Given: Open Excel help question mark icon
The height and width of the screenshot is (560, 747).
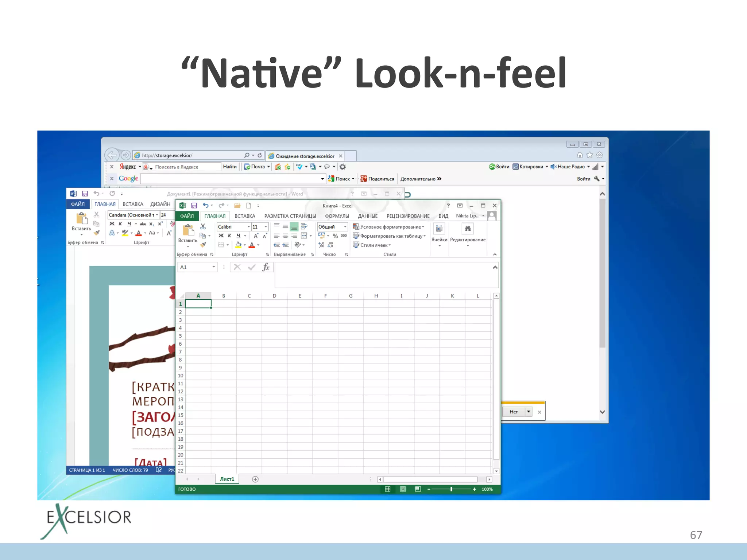Looking at the screenshot, I should pos(448,206).
